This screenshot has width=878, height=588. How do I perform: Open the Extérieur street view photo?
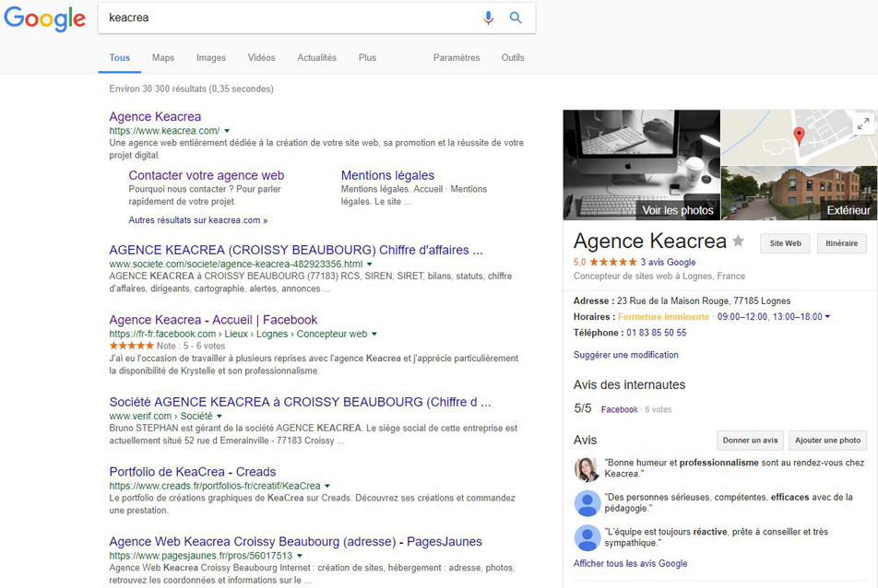pyautogui.click(x=799, y=193)
